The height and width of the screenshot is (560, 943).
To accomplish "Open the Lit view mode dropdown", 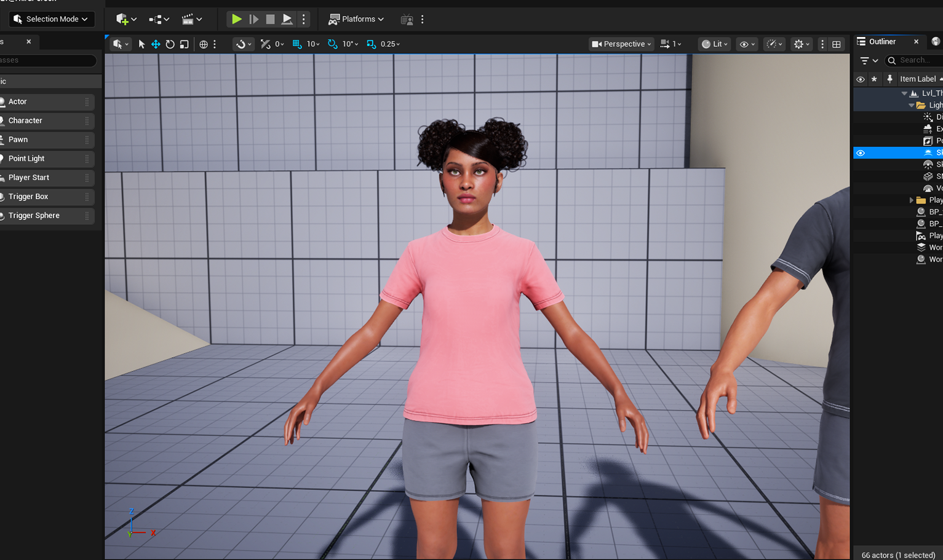I will pyautogui.click(x=715, y=44).
